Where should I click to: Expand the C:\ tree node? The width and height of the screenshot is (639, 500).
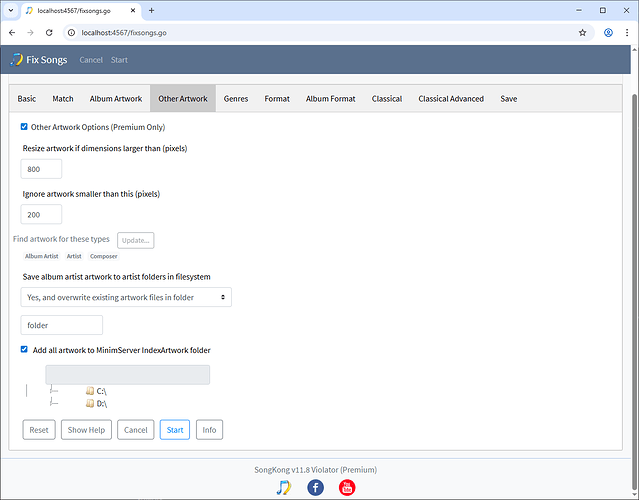click(x=54, y=390)
